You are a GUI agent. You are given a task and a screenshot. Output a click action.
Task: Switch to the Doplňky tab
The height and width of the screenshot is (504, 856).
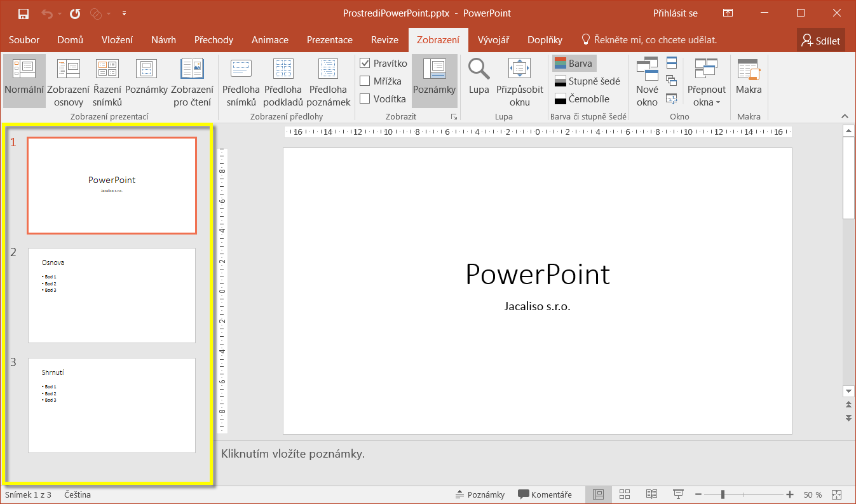pyautogui.click(x=545, y=40)
